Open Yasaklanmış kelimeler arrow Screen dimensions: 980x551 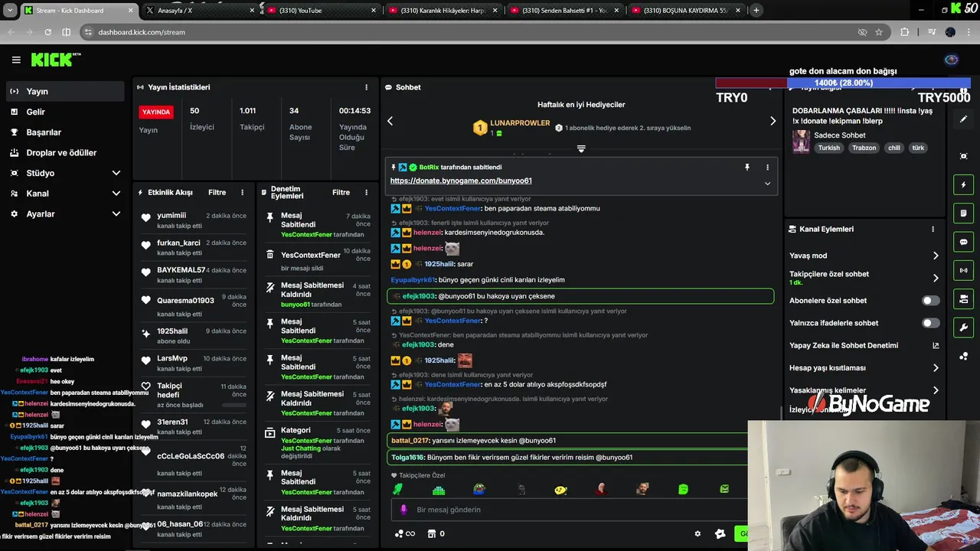click(x=936, y=390)
